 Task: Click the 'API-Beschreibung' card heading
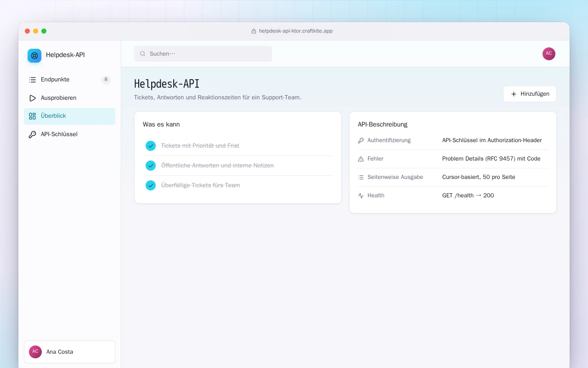click(383, 125)
